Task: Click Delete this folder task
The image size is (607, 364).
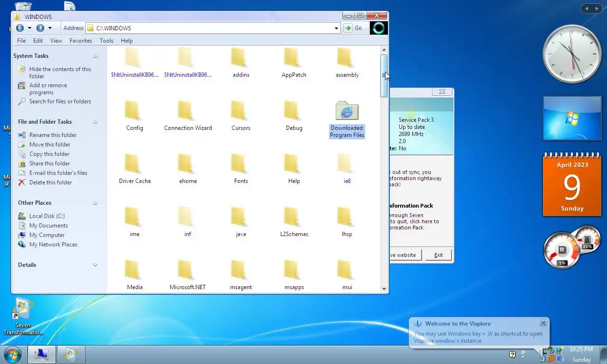Action: point(50,182)
